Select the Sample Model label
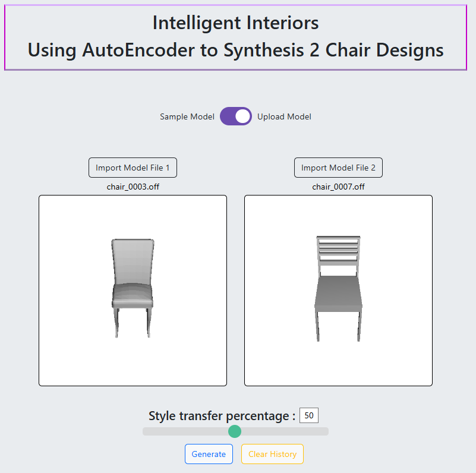This screenshot has height=473, width=476. click(187, 116)
